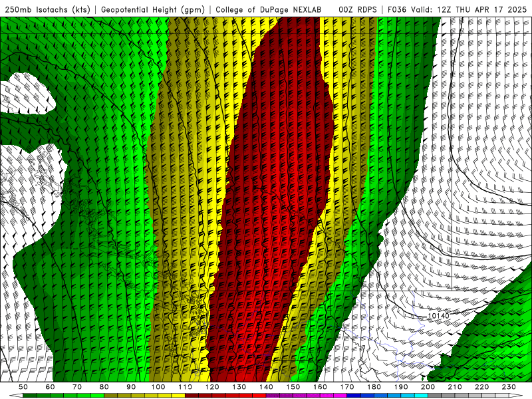Click the "F036" forecast hour text
532x399 pixels.
(397, 9)
